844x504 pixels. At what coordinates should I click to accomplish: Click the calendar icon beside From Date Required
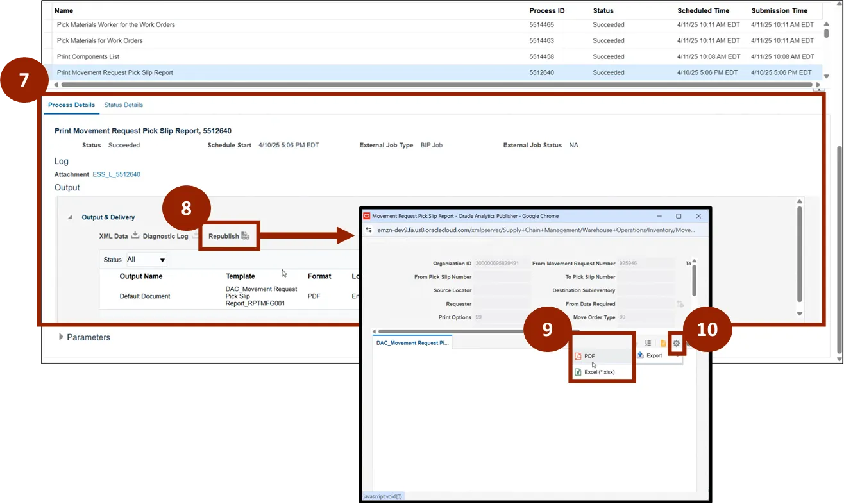coord(680,304)
